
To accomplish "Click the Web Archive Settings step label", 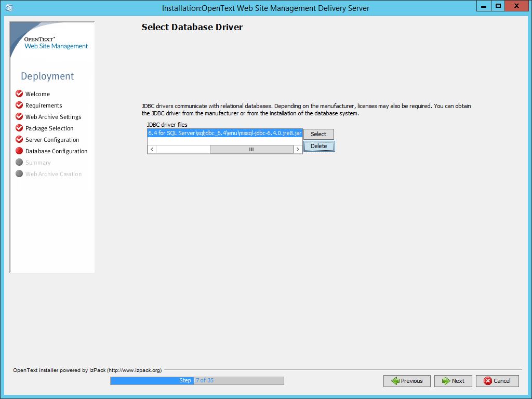I will coord(54,117).
